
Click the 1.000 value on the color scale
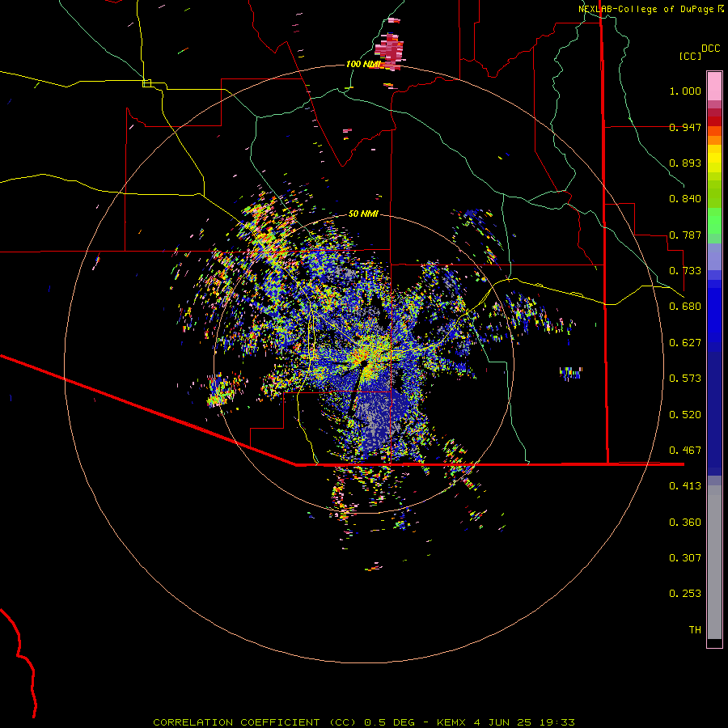685,91
